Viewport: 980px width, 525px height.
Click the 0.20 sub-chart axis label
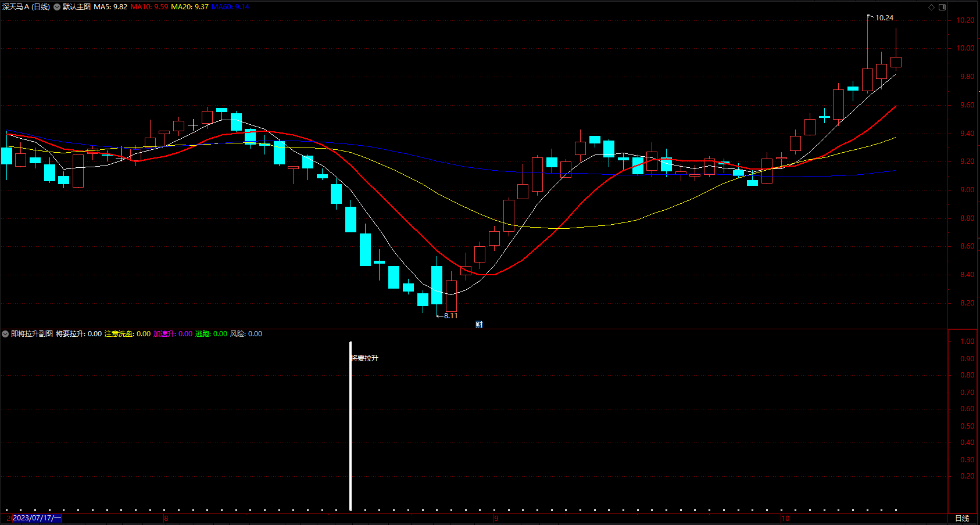coord(967,476)
